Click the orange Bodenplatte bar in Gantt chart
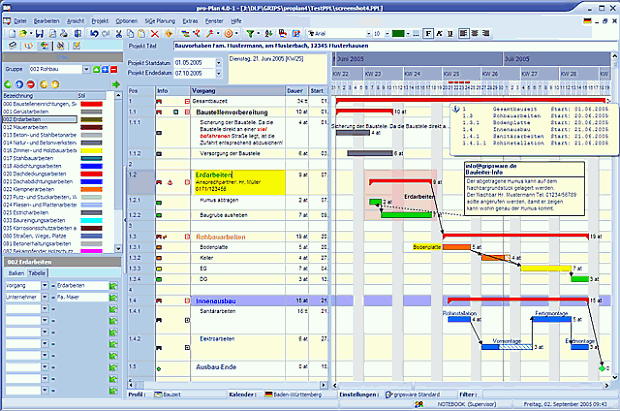 tap(455, 246)
